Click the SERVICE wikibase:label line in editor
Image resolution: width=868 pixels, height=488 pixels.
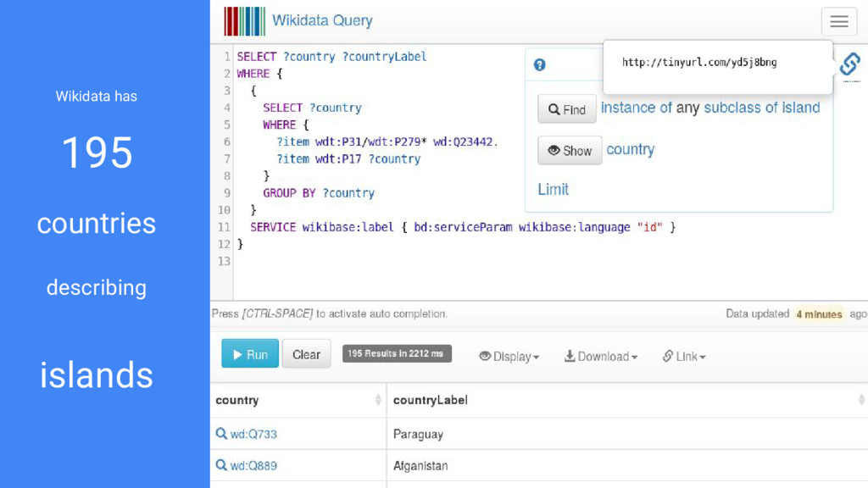pos(463,227)
